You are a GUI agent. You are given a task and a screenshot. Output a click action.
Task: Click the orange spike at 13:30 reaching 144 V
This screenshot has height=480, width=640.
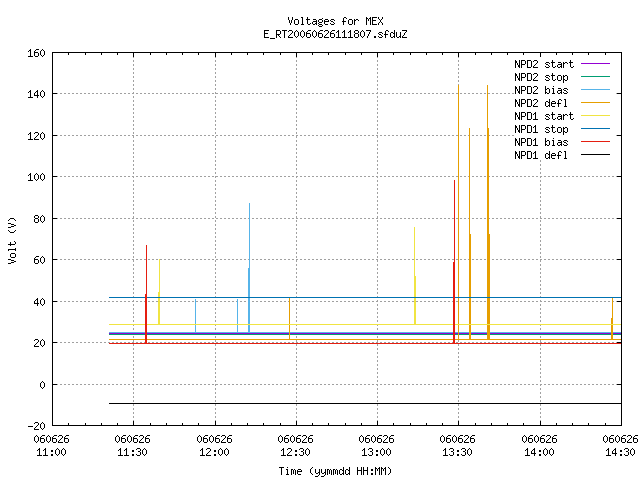tap(458, 212)
